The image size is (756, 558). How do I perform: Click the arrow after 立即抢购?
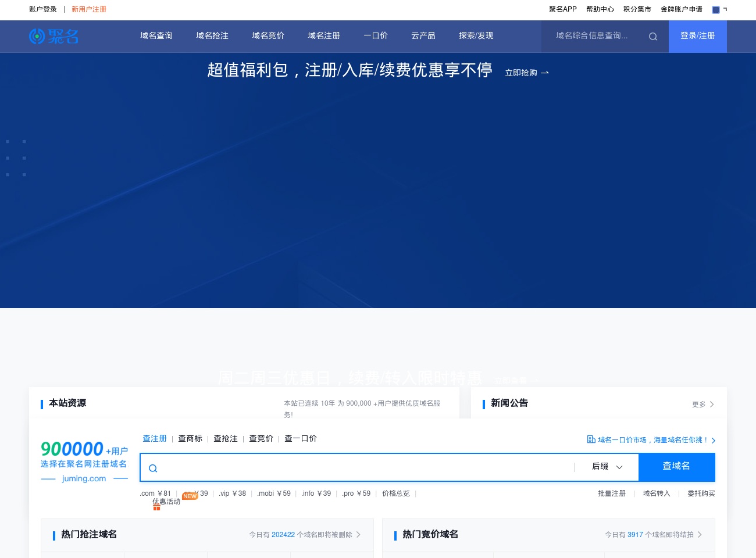(x=545, y=73)
